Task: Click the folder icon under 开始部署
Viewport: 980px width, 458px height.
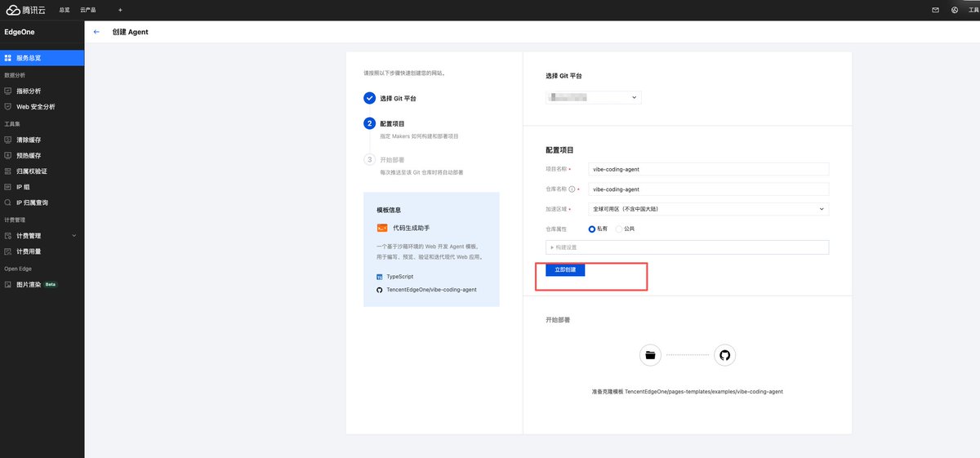Action: [650, 355]
